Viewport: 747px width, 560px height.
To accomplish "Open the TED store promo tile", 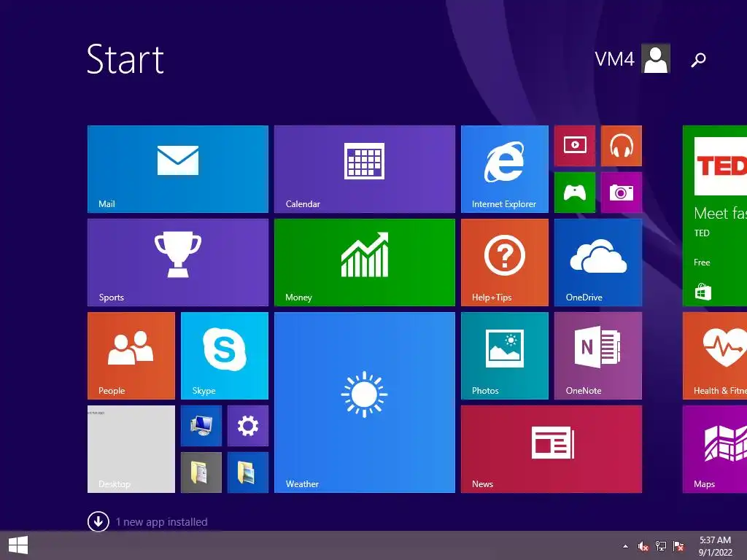I will tap(715, 216).
